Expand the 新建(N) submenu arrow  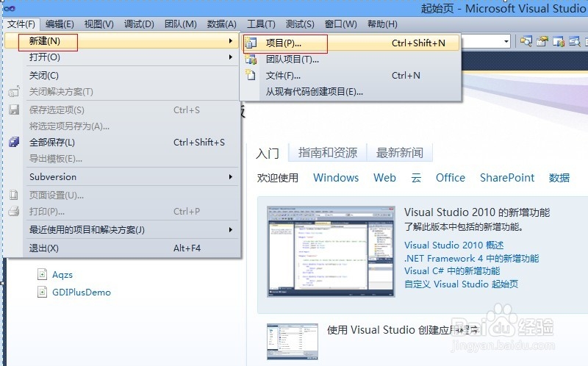pyautogui.click(x=230, y=40)
